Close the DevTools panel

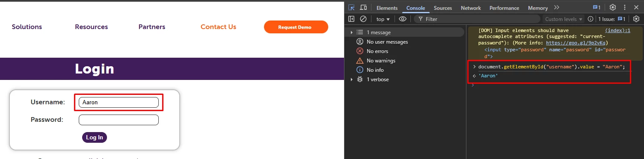tap(636, 8)
